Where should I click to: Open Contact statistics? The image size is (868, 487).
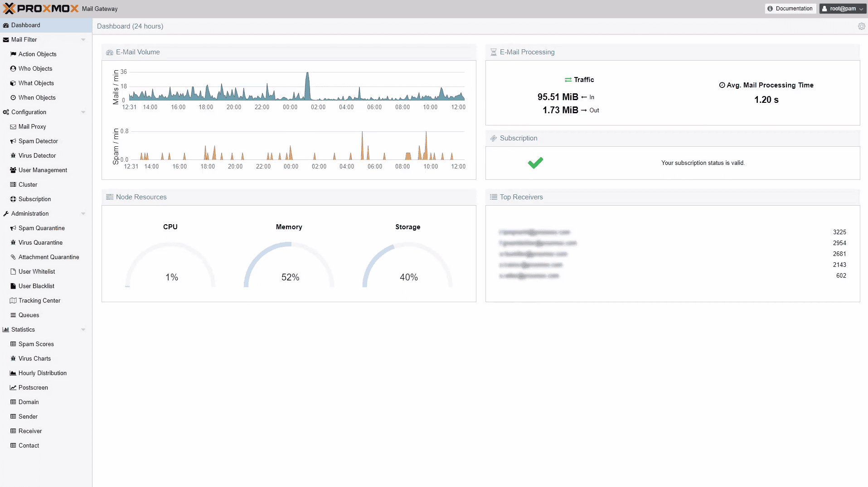46,445
